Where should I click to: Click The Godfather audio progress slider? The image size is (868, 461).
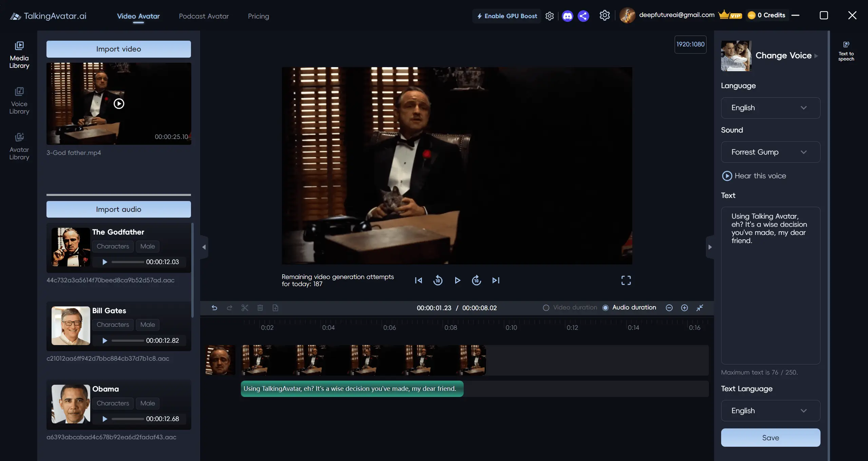point(128,262)
